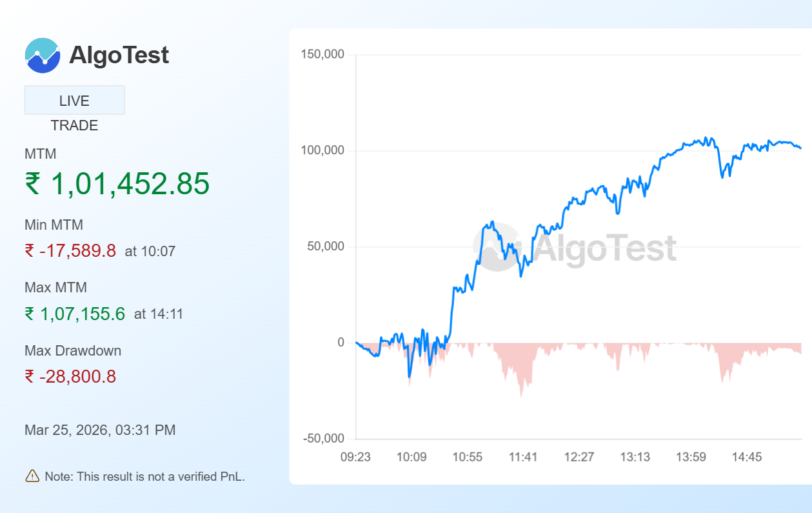
Task: Toggle the LIVE status badge
Action: (x=74, y=99)
